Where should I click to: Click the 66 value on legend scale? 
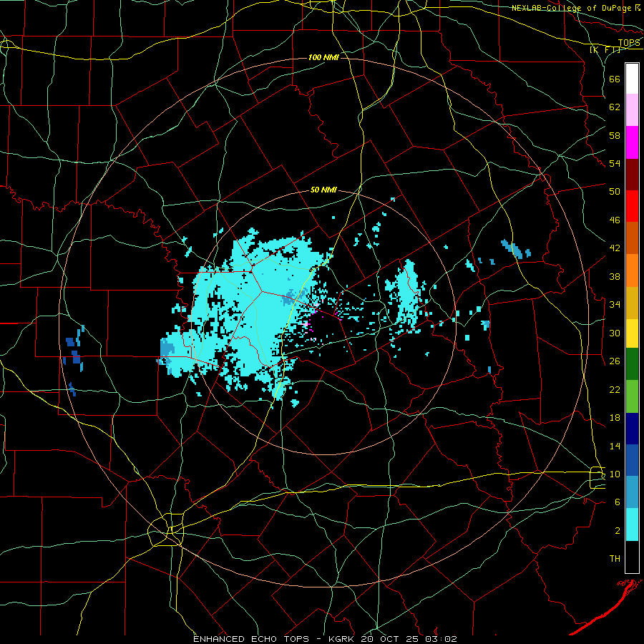pyautogui.click(x=615, y=79)
